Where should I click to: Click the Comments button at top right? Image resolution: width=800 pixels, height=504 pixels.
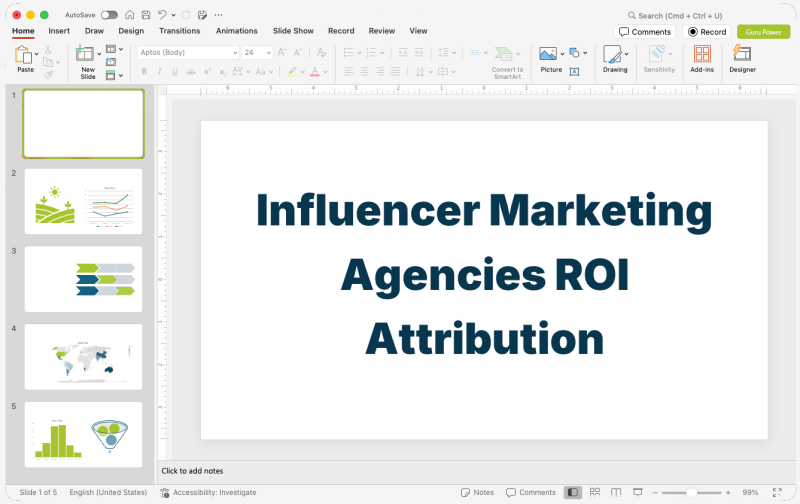[x=645, y=32]
